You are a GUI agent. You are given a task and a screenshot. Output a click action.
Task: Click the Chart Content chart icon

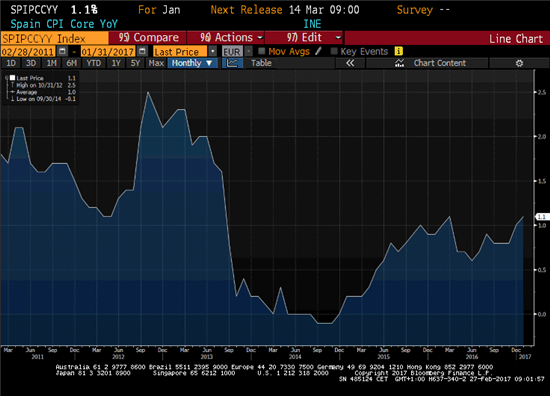coord(400,63)
